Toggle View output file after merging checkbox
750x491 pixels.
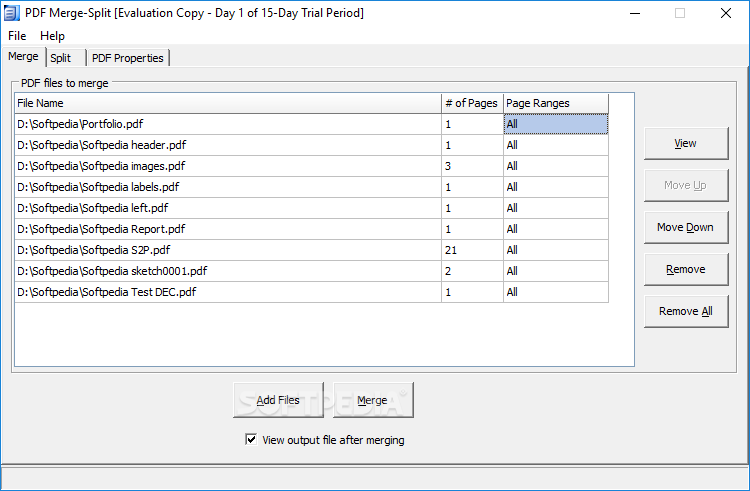click(x=251, y=439)
